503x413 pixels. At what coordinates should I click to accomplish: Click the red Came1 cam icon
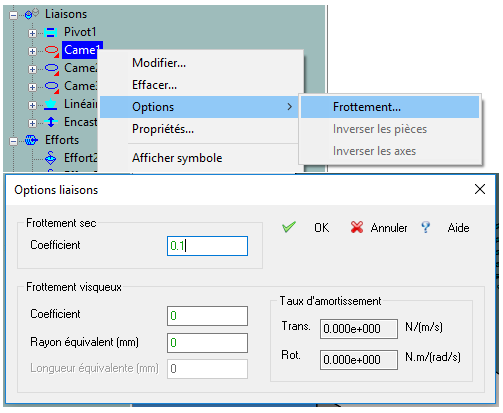(52, 50)
